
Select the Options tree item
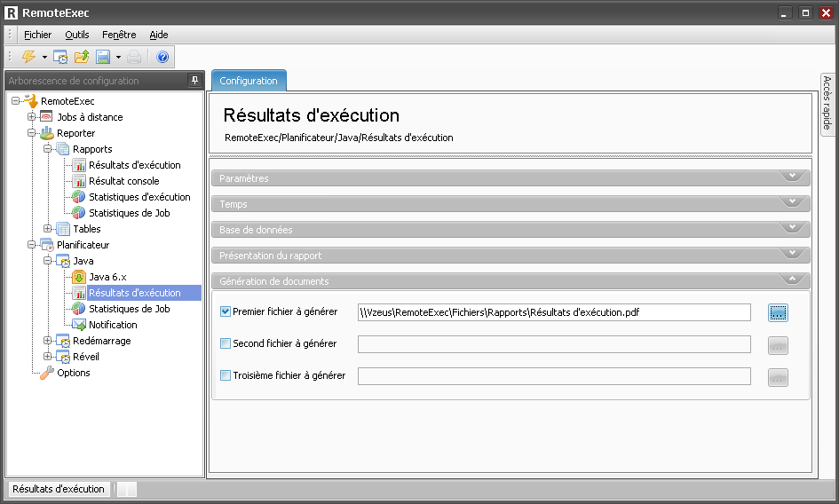pyautogui.click(x=74, y=373)
